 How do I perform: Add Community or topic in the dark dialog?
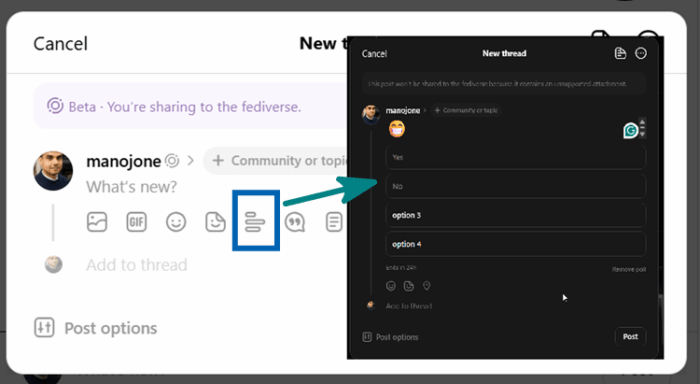coord(466,110)
